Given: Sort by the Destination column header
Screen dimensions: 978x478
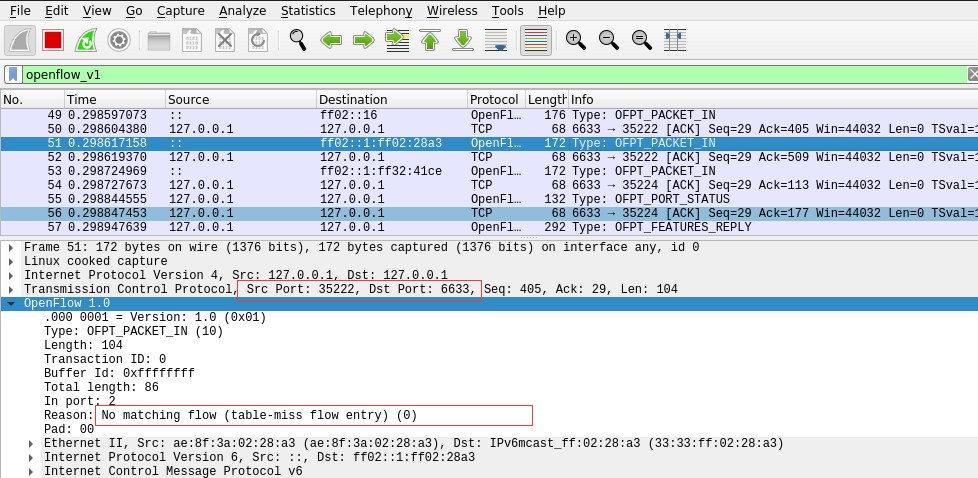Looking at the screenshot, I should pyautogui.click(x=392, y=100).
